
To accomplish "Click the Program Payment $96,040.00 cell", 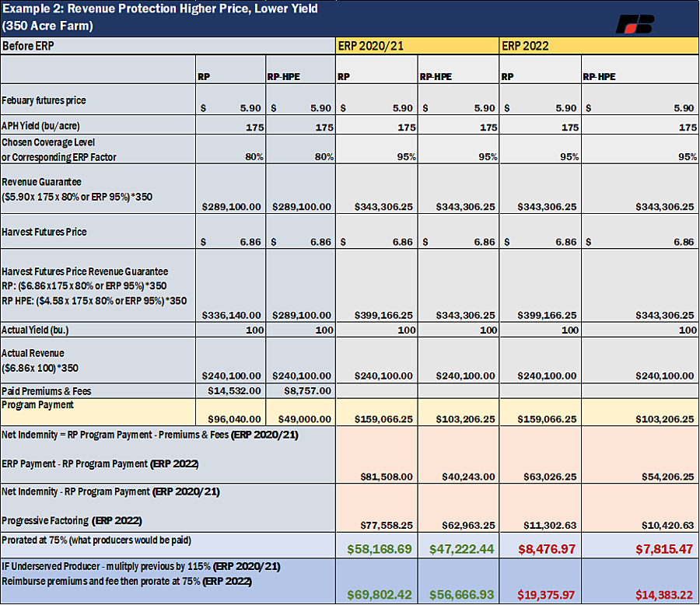I will point(230,411).
